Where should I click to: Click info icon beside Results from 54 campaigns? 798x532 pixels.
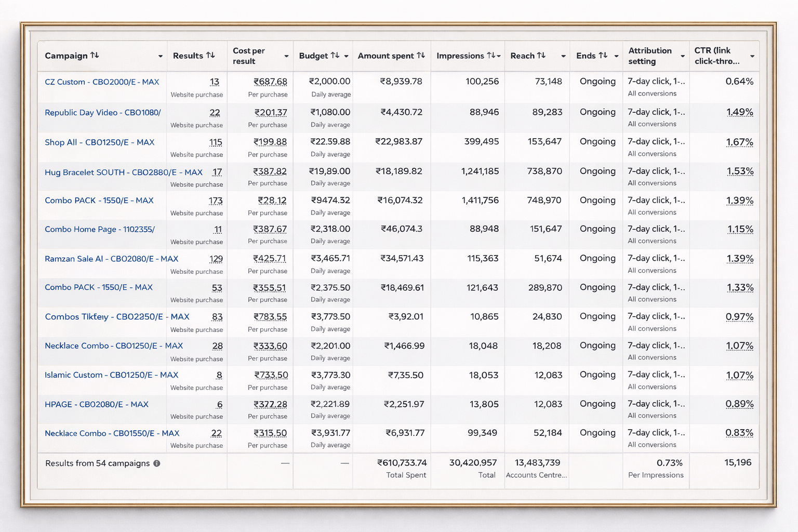[156, 463]
